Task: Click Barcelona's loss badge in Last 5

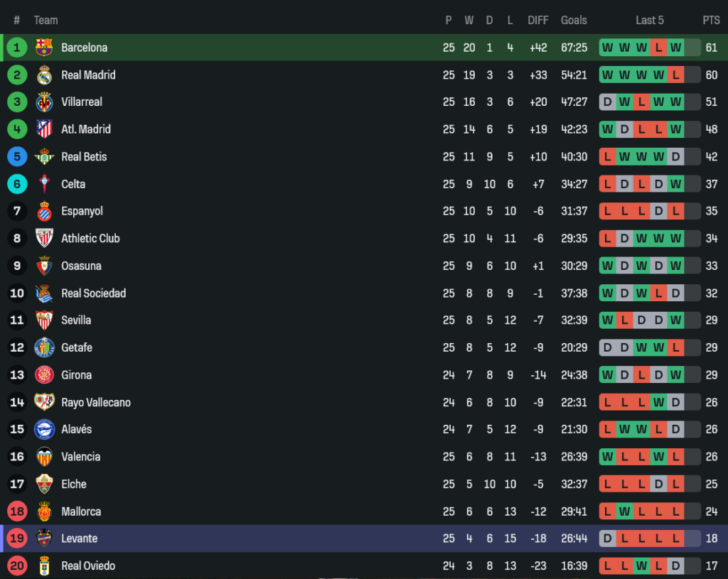Action: click(658, 48)
